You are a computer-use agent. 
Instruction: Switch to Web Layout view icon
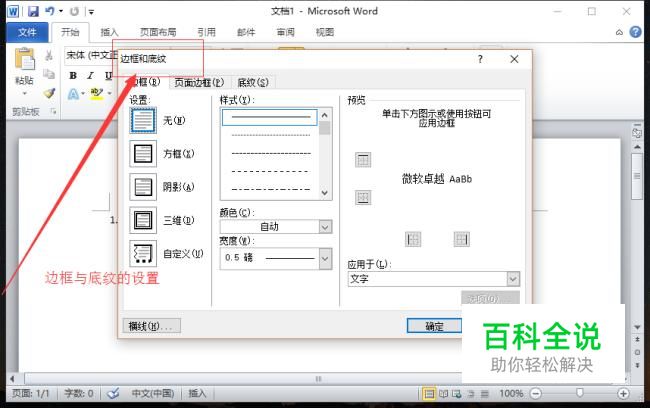[x=457, y=393]
